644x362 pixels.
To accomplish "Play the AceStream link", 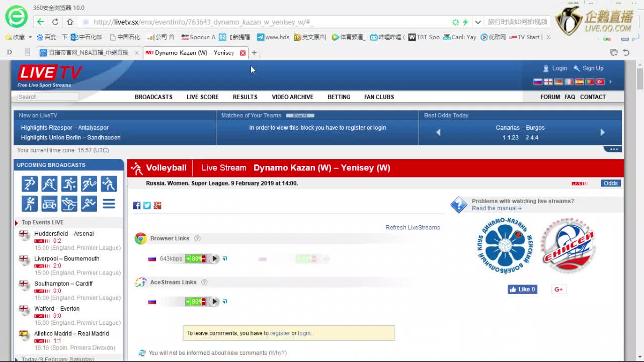I will [214, 302].
